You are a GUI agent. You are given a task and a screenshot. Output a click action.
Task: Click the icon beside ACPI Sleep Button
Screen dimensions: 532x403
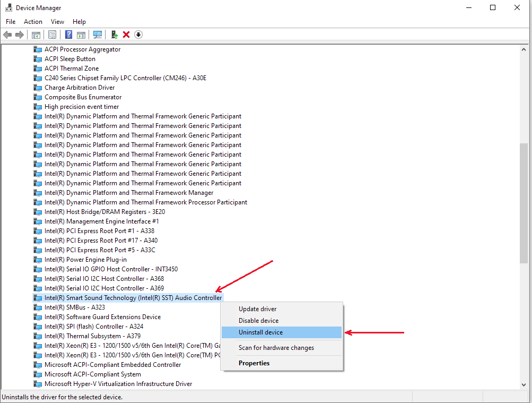point(38,59)
